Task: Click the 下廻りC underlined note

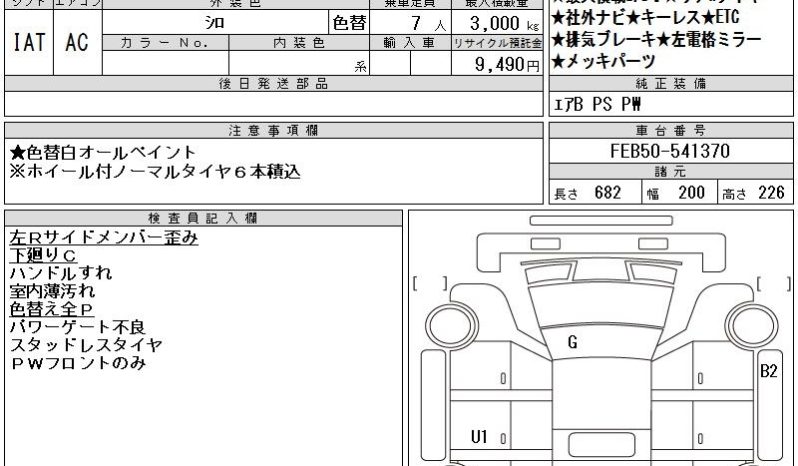Action: 43,255
